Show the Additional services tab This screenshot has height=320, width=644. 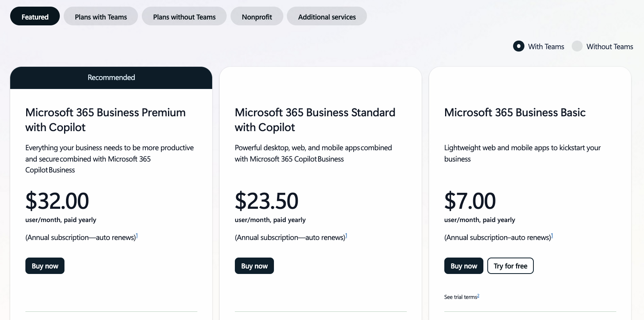pyautogui.click(x=327, y=16)
